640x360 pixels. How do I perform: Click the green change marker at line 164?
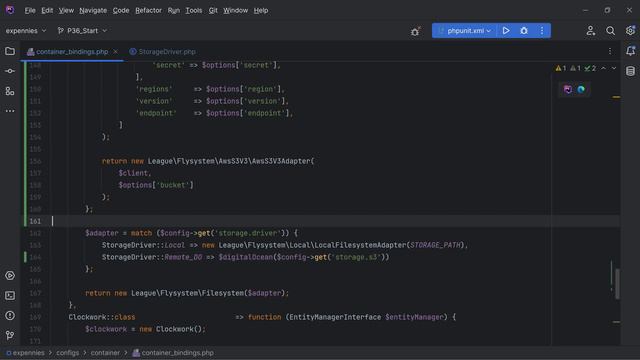[x=25, y=257]
